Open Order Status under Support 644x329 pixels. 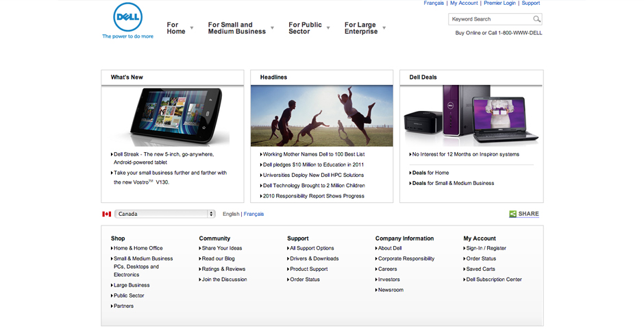304,279
